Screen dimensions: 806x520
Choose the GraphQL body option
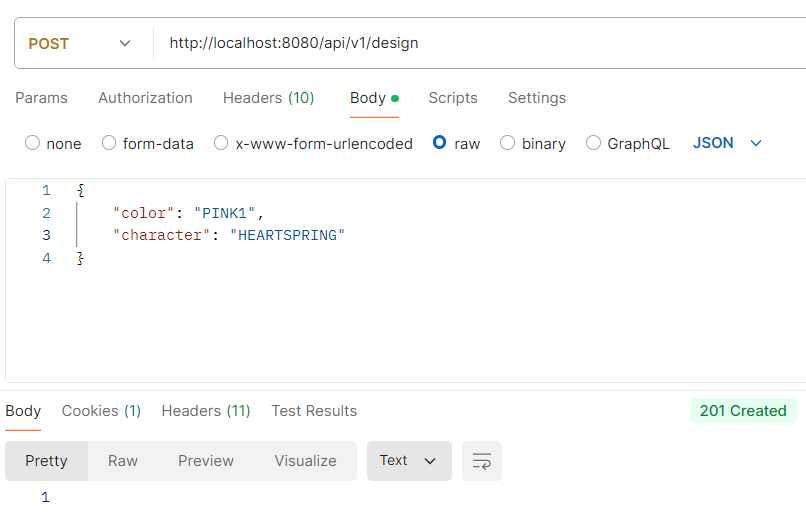pos(593,143)
